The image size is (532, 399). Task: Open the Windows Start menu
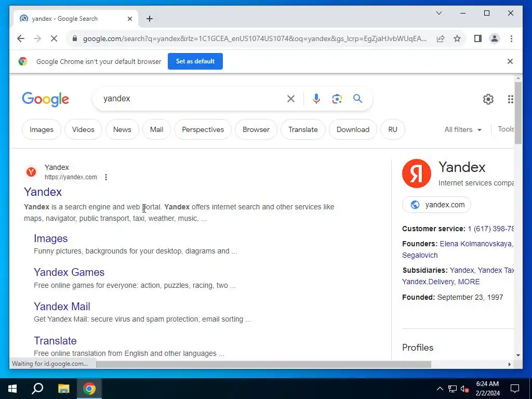pyautogui.click(x=12, y=389)
